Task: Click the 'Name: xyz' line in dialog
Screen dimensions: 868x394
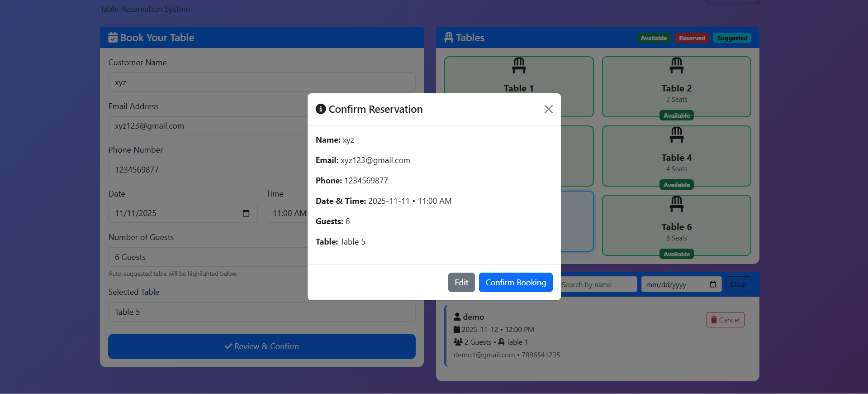Action: tap(335, 140)
